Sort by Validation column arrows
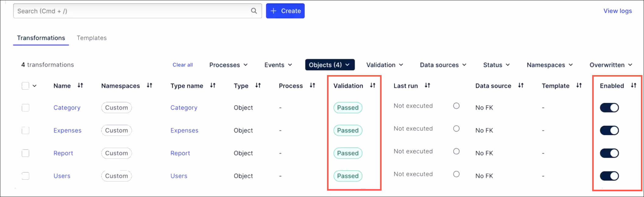Screen dimensions: 644x197 tap(373, 85)
